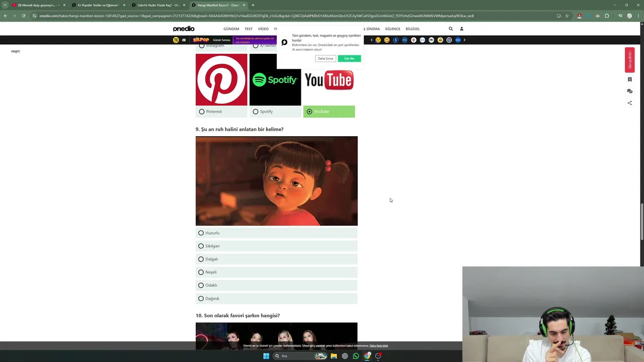Select the Huzurlu answer

(276, 233)
